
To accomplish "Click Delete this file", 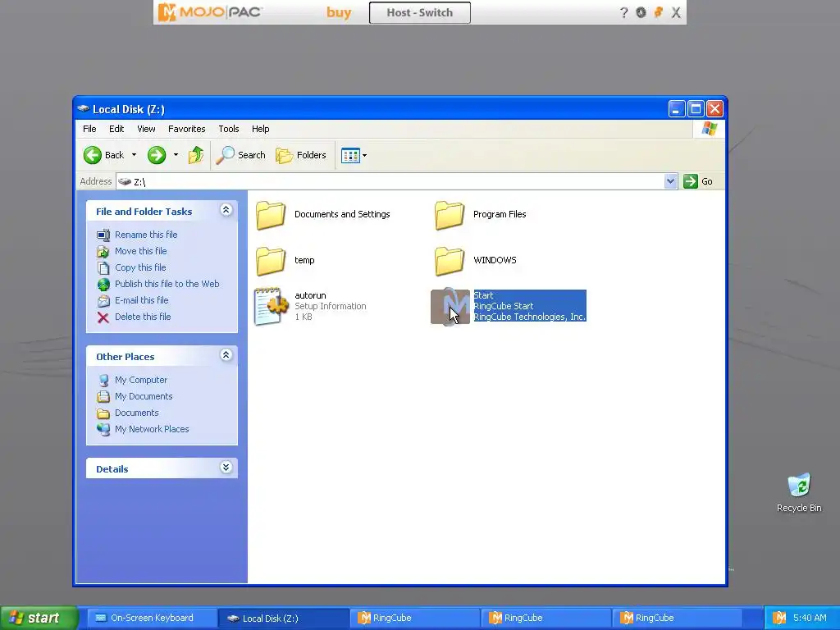I will pos(143,317).
